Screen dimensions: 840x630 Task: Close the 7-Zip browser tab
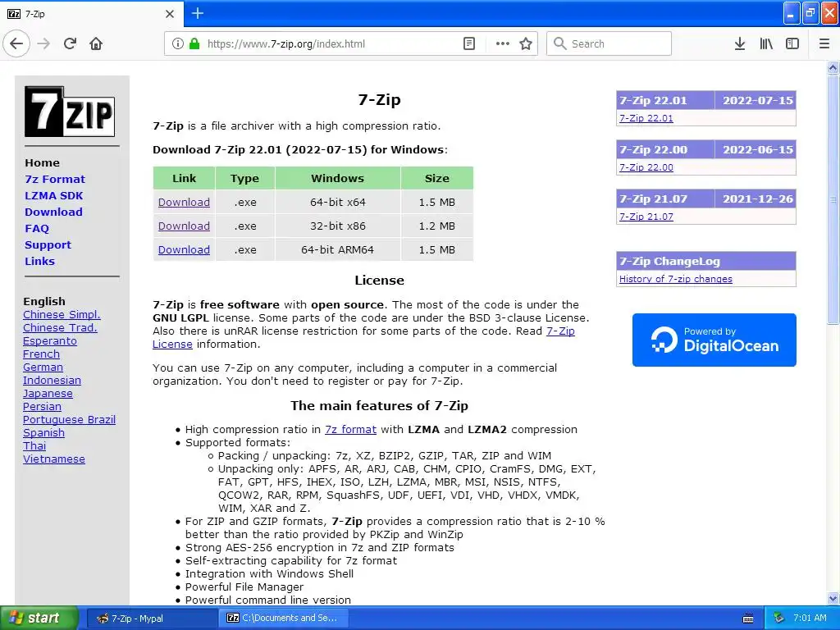point(169,14)
